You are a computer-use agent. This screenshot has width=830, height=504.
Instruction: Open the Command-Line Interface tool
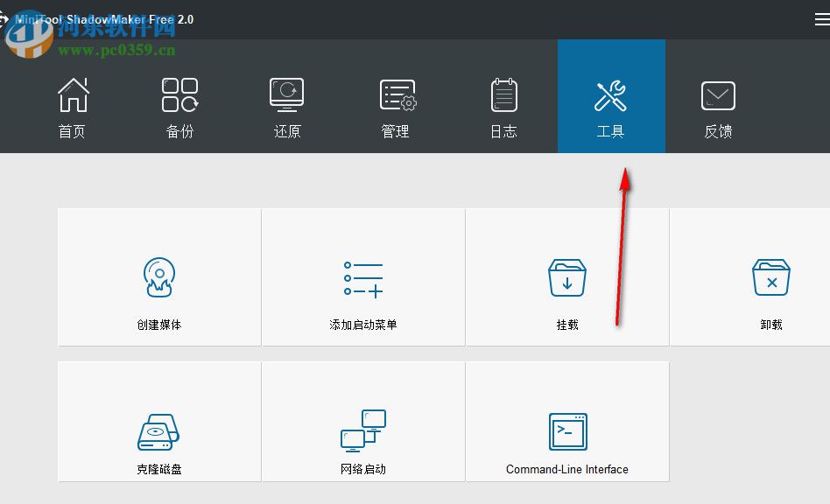566,421
